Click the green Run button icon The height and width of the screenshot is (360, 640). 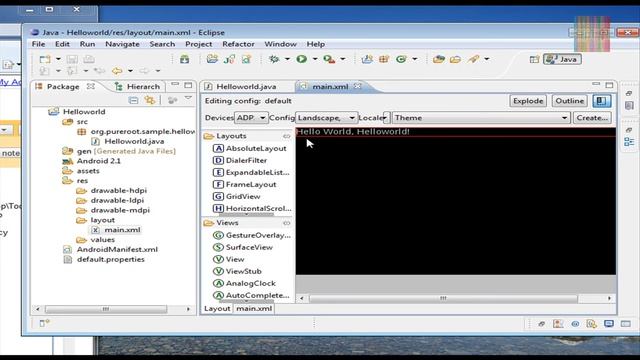tap(302, 59)
